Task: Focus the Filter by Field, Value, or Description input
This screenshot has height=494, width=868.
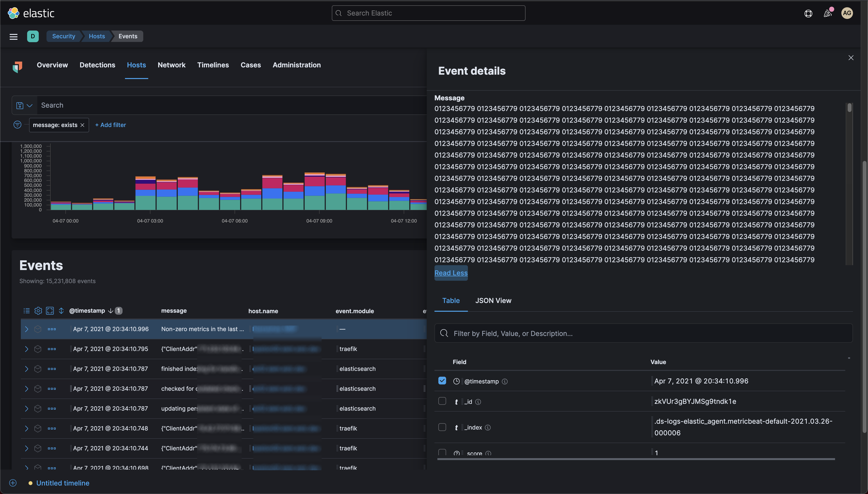Action: point(643,334)
